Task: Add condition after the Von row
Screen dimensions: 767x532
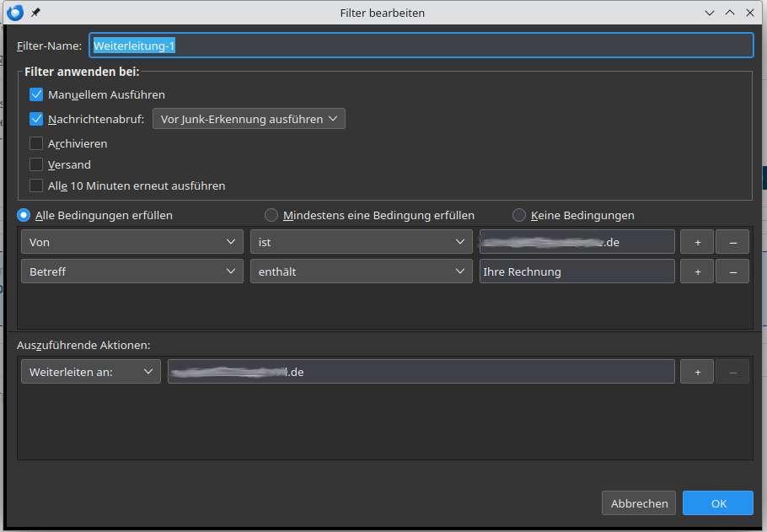Action: 697,242
